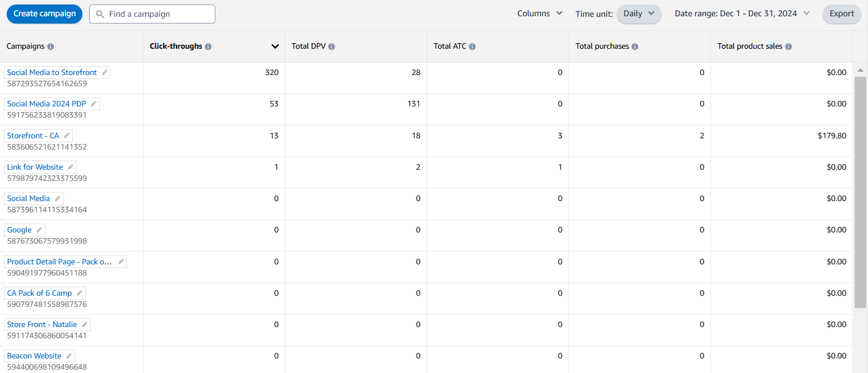
Task: Show the Total product sales info tooltip
Action: [x=788, y=46]
